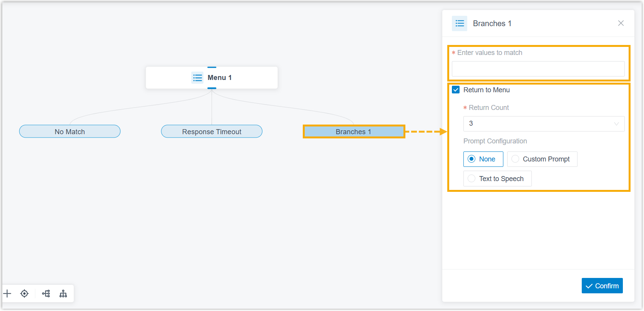
Task: Uncheck the Return to Menu checkbox
Action: (x=456, y=90)
